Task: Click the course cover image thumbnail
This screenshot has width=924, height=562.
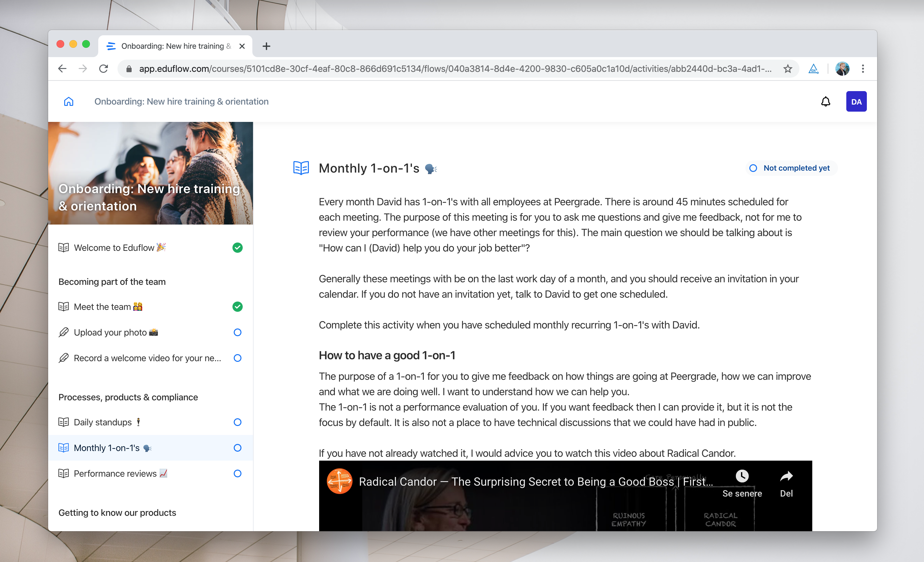Action: (150, 173)
